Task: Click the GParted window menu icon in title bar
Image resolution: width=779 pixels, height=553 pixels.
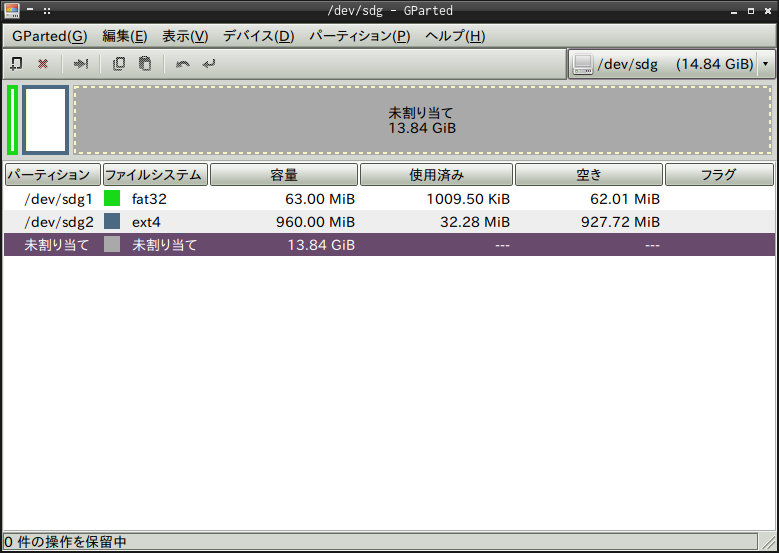Action: tap(12, 10)
